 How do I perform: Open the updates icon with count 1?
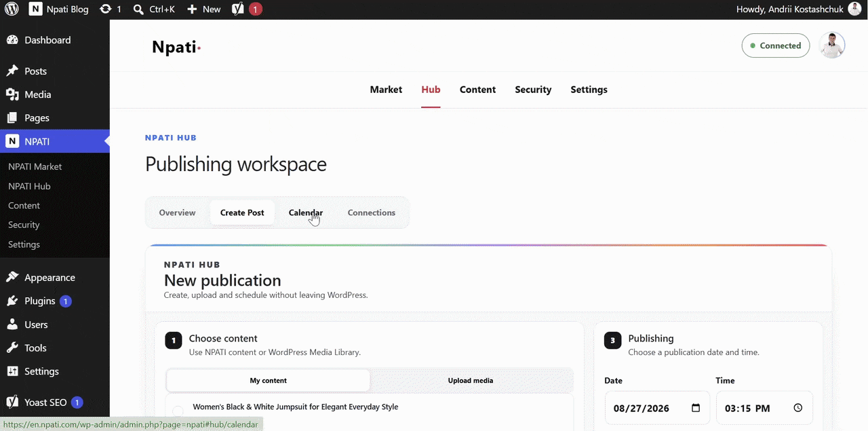point(105,10)
